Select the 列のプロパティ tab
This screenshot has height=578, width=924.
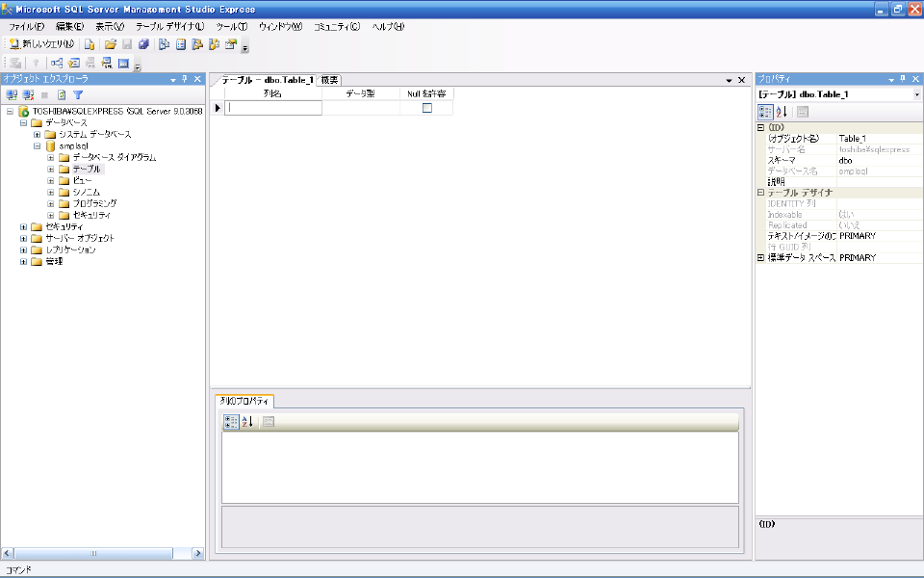click(244, 401)
